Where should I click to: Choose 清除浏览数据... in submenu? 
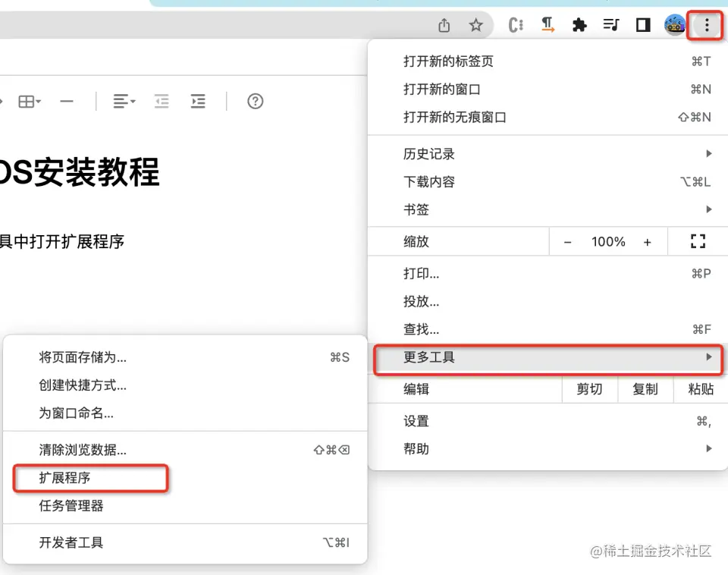pos(185,450)
